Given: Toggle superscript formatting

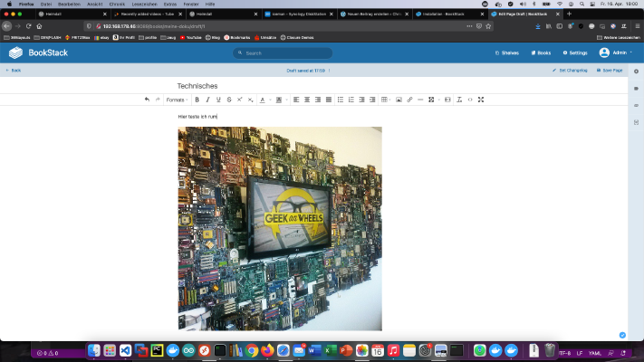Looking at the screenshot, I should pyautogui.click(x=240, y=100).
